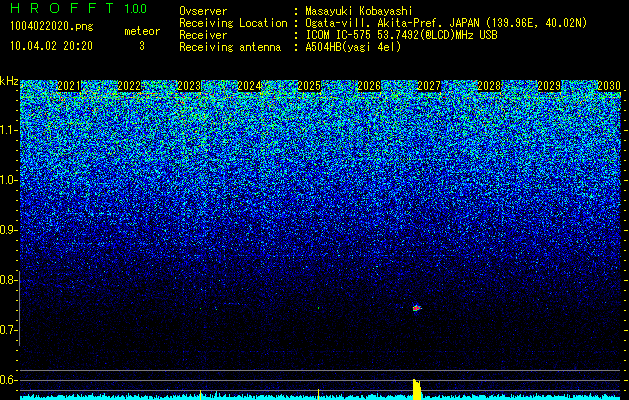This screenshot has height=400, width=629.
Task: Click the meteor count value 3
Action: [x=142, y=46]
